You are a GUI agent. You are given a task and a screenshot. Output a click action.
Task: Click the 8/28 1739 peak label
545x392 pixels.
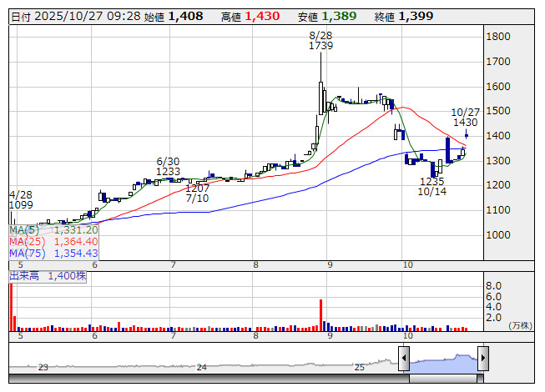point(320,40)
